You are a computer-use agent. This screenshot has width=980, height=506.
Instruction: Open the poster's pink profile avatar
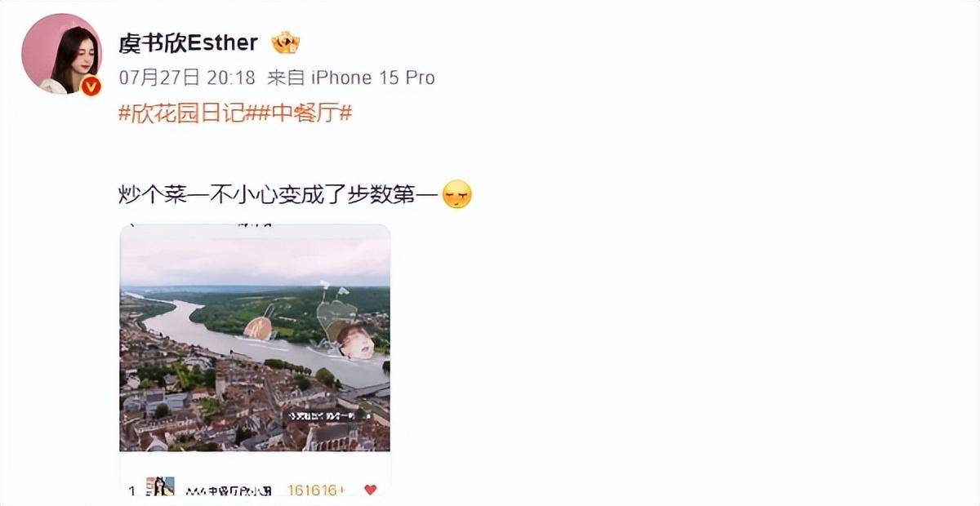(61, 54)
